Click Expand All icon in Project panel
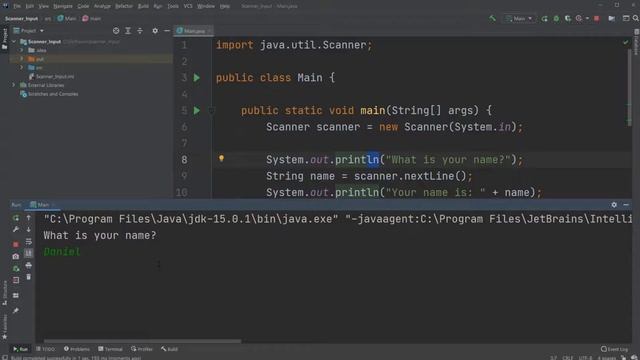The image size is (640, 360). (x=128, y=31)
